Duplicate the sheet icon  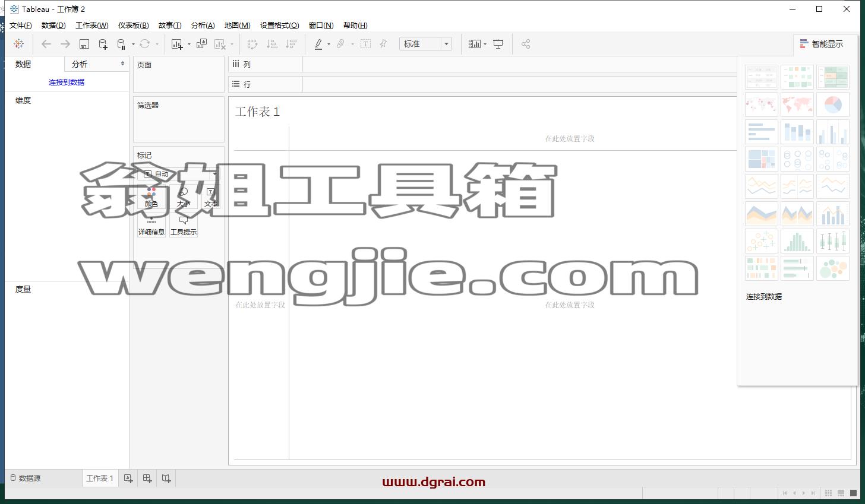(202, 44)
